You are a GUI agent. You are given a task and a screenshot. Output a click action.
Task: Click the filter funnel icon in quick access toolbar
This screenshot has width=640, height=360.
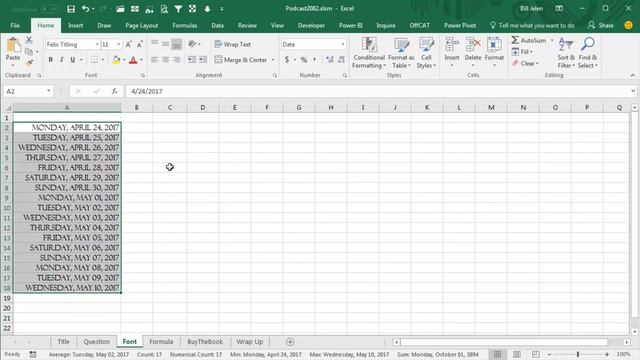point(178,9)
